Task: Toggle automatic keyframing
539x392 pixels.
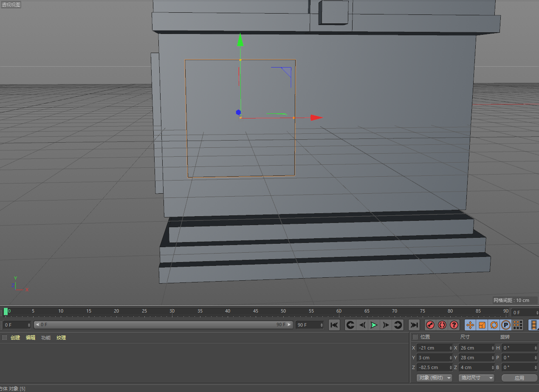Action: click(442, 325)
